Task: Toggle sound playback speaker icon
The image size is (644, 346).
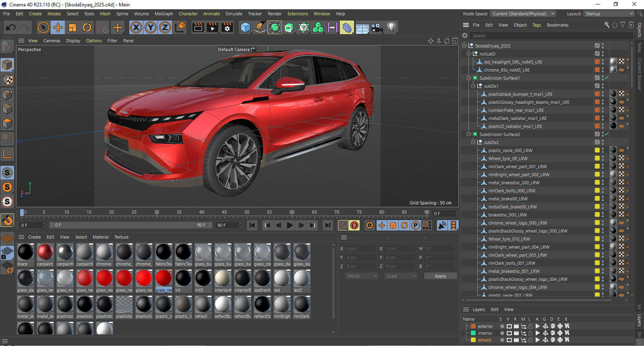Action: click(442, 225)
